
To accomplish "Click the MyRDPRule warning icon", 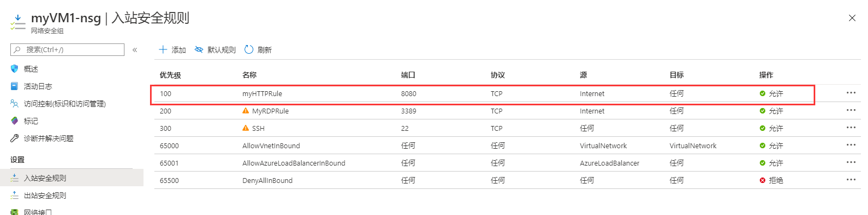I will point(246,111).
